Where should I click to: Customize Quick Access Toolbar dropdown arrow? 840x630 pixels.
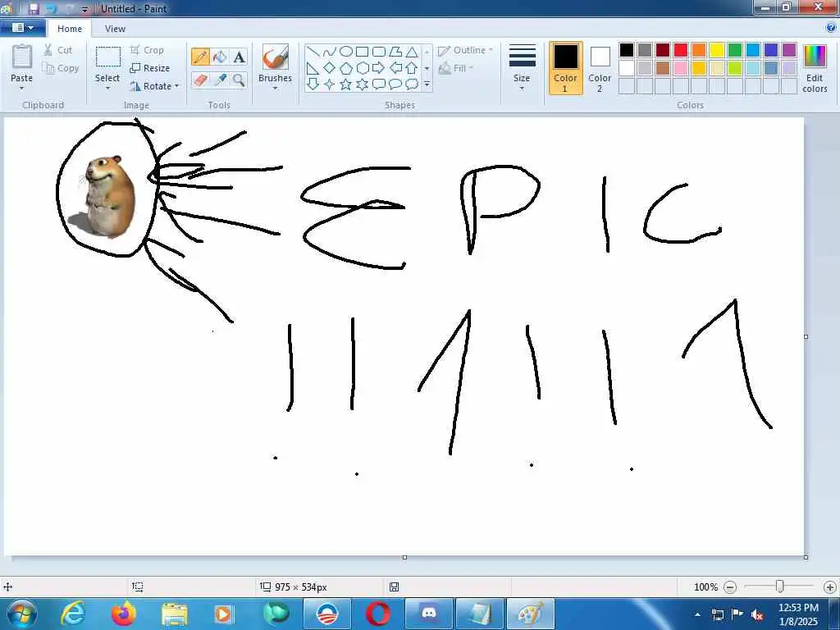tap(84, 9)
